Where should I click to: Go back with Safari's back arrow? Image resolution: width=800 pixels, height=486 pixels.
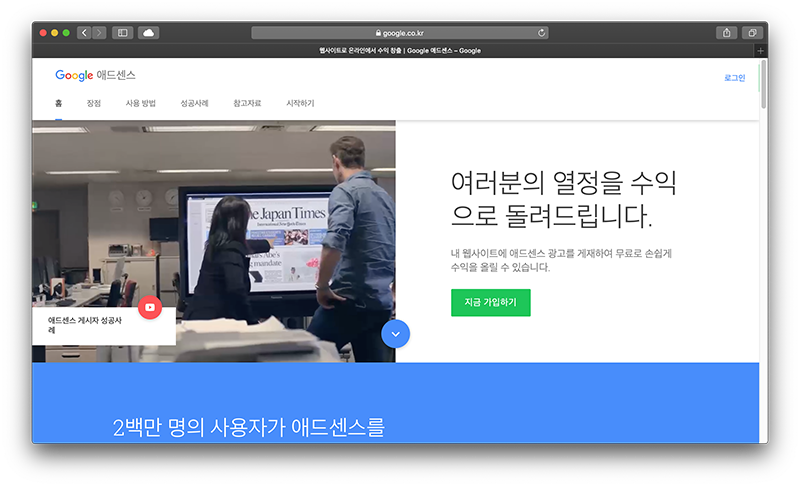point(84,33)
